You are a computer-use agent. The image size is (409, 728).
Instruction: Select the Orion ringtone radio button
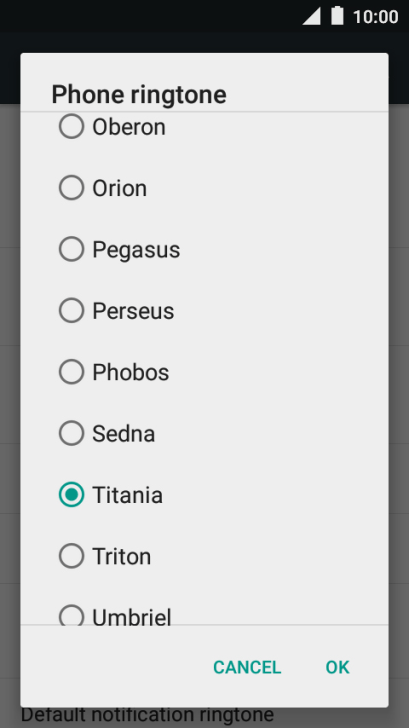tap(71, 188)
